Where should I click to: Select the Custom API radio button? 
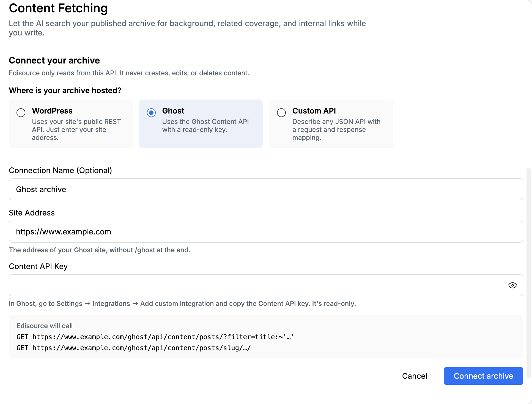tap(281, 113)
